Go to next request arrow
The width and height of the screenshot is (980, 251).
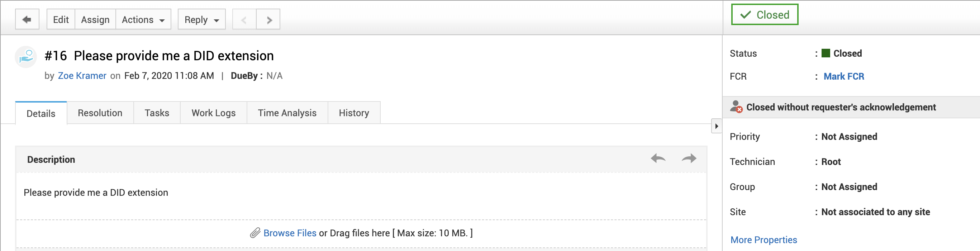click(268, 20)
